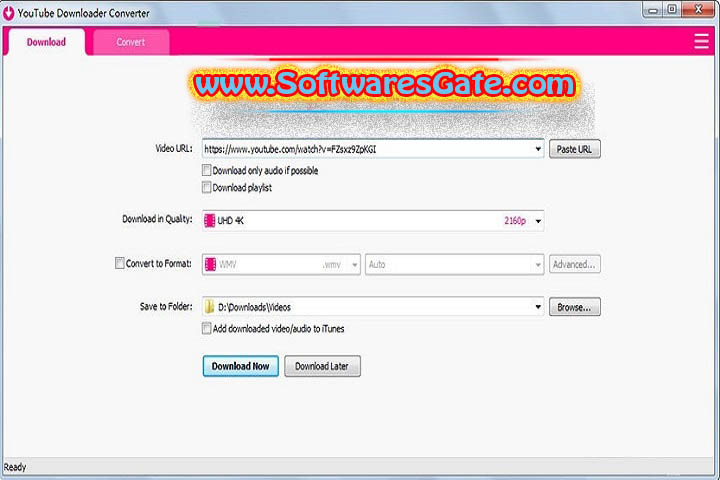720x480 pixels.
Task: Check Add downloaded video/audio to iTunes
Action: point(207,328)
